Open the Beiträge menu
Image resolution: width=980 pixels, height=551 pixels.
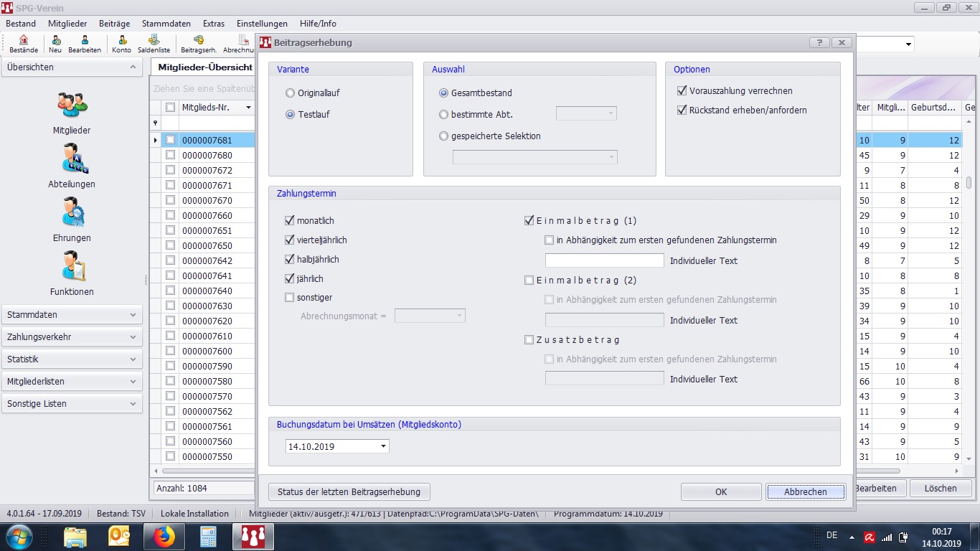[114, 24]
